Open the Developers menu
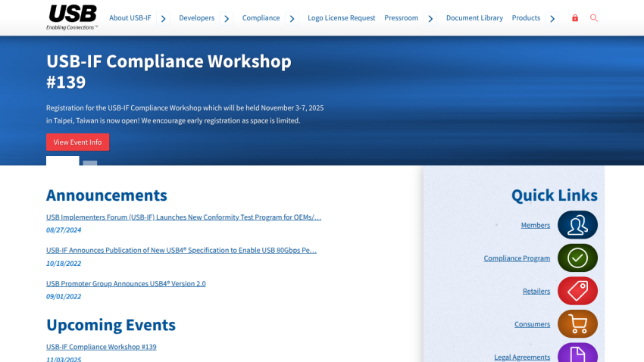 [197, 18]
